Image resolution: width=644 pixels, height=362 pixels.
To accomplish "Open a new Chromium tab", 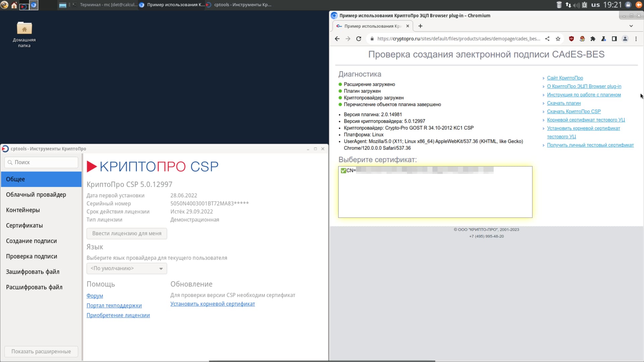I will point(420,26).
